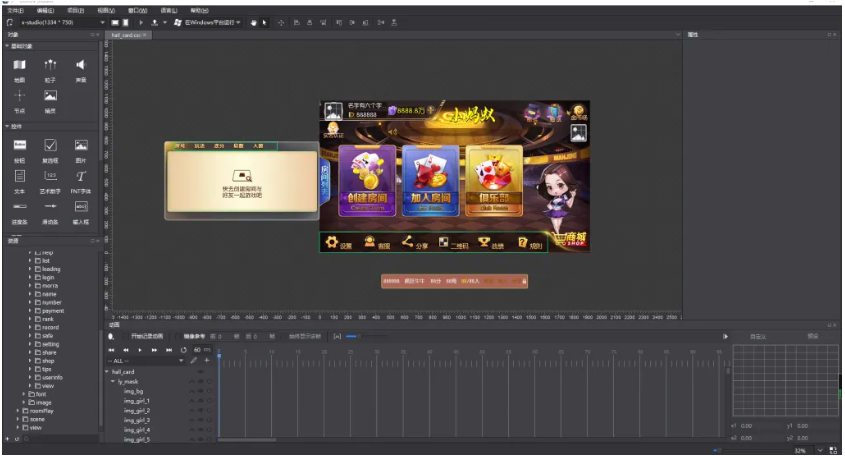Viewport: 845px width, 456px height.
Task: Pick the progress bar widget icon
Action: point(19,206)
